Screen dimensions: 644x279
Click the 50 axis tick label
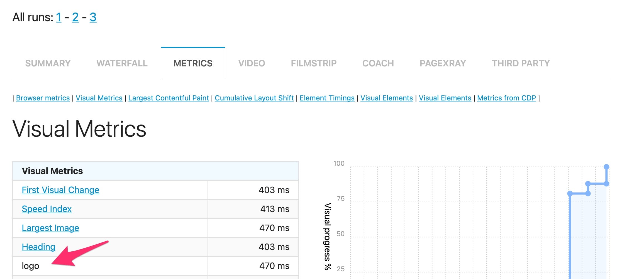point(341,234)
